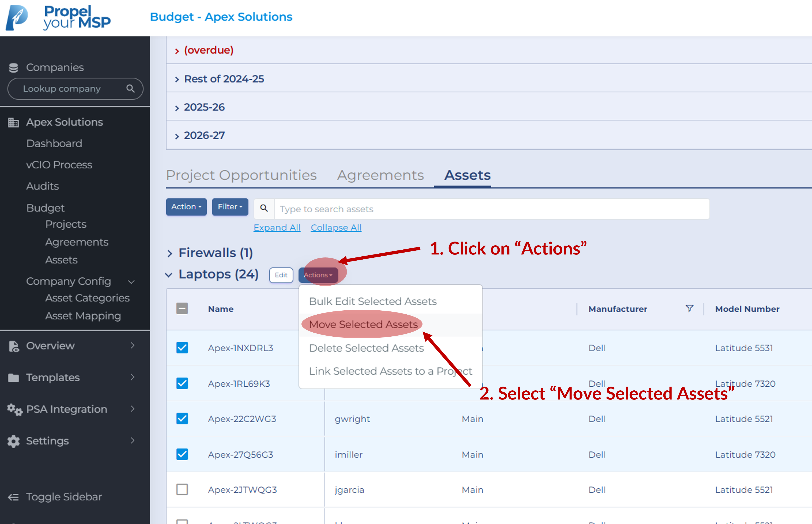
Task: Select the Assets tab
Action: point(467,175)
